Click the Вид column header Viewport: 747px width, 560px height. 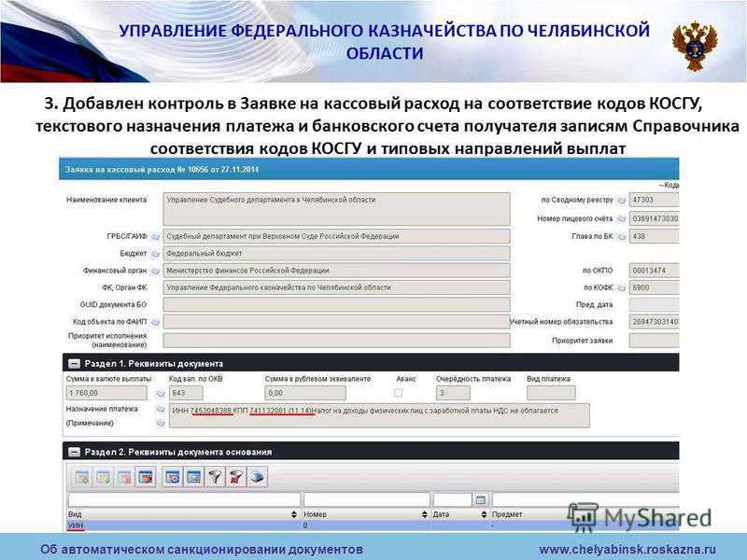coord(75,515)
